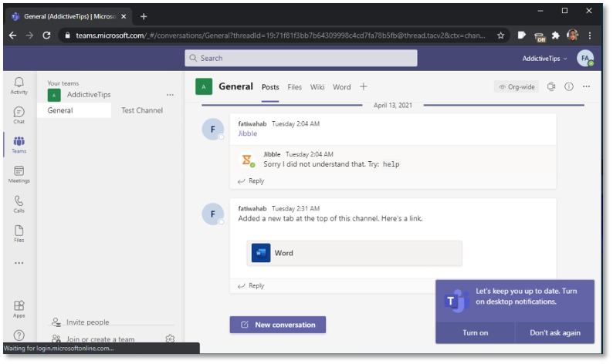Open browser Extensions puzzle icon
Screen dimensions: 613x364
(x=556, y=35)
